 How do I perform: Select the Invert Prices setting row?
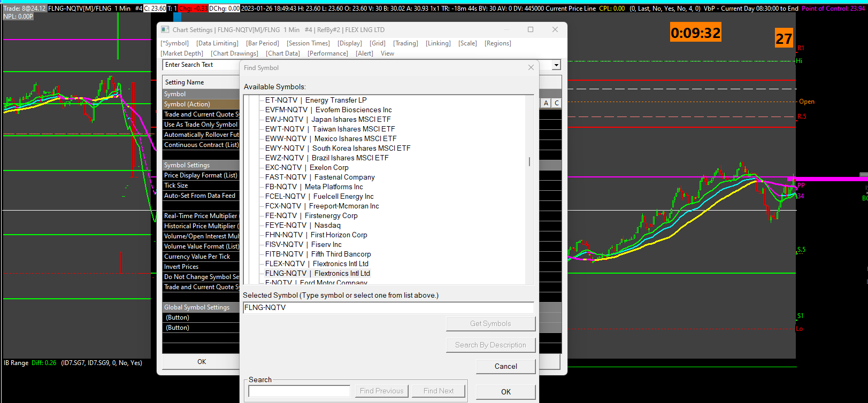[x=201, y=267]
